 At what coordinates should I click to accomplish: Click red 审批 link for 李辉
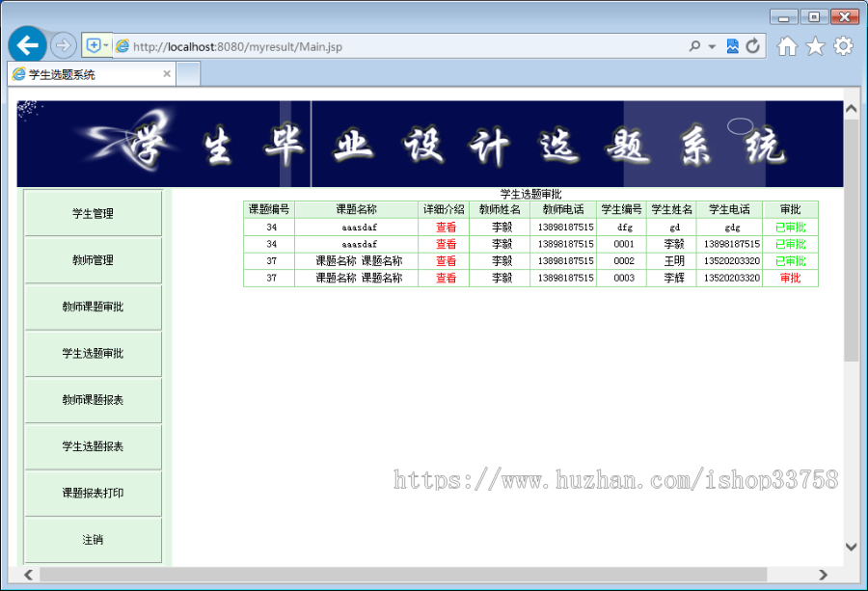point(791,278)
